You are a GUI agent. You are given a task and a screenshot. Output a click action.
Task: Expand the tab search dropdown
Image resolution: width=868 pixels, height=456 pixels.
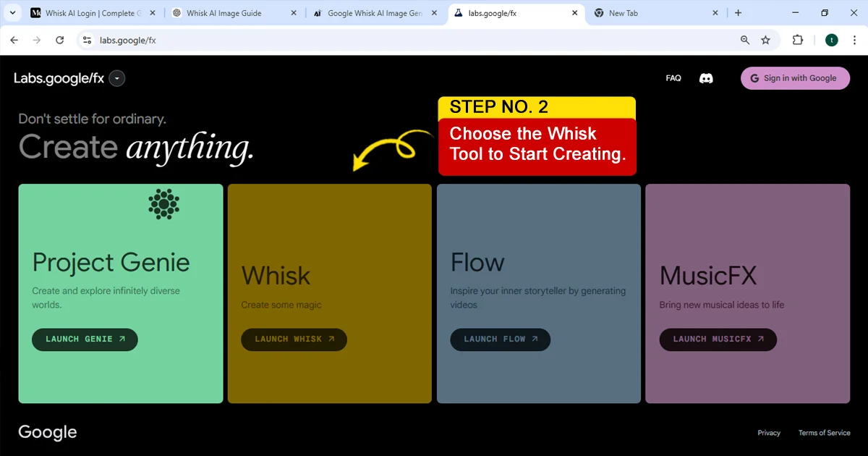point(12,13)
